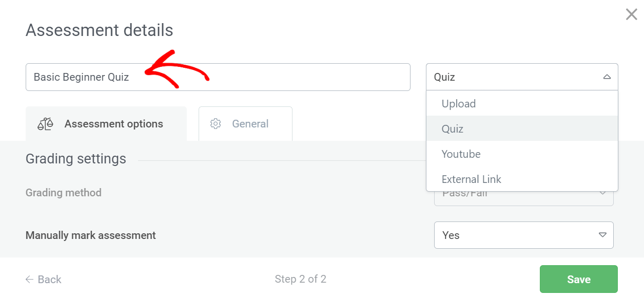Click the Grading settings section heading

[76, 159]
